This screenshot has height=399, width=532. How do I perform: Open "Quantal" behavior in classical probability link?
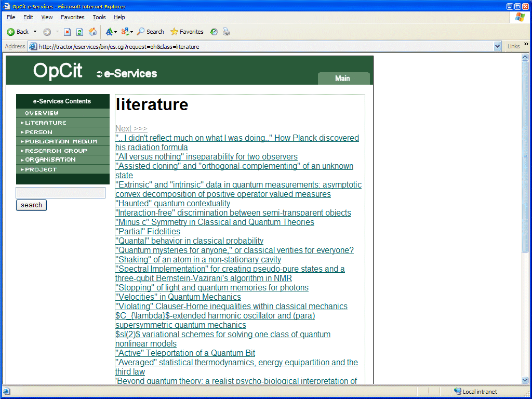tap(189, 241)
